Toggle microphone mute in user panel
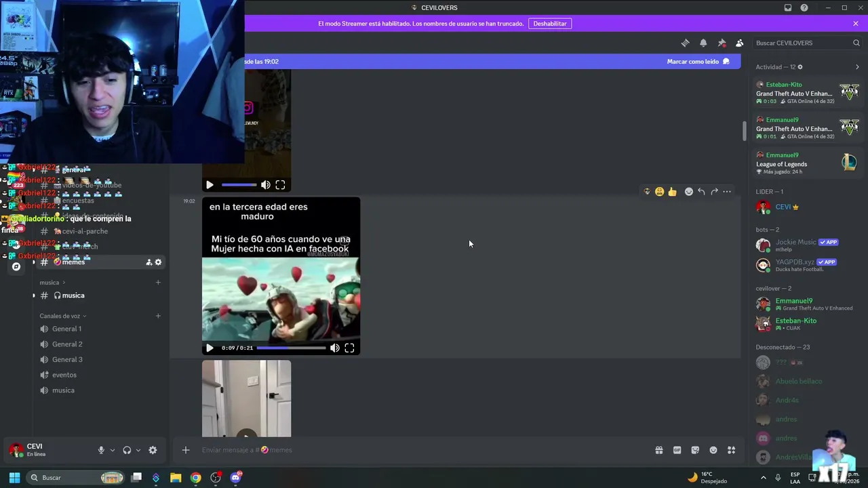Screen dimensions: 868x488 [x=101, y=450]
